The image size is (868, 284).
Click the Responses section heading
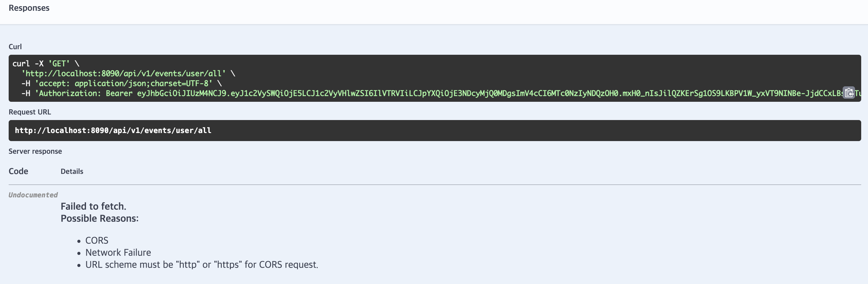29,8
